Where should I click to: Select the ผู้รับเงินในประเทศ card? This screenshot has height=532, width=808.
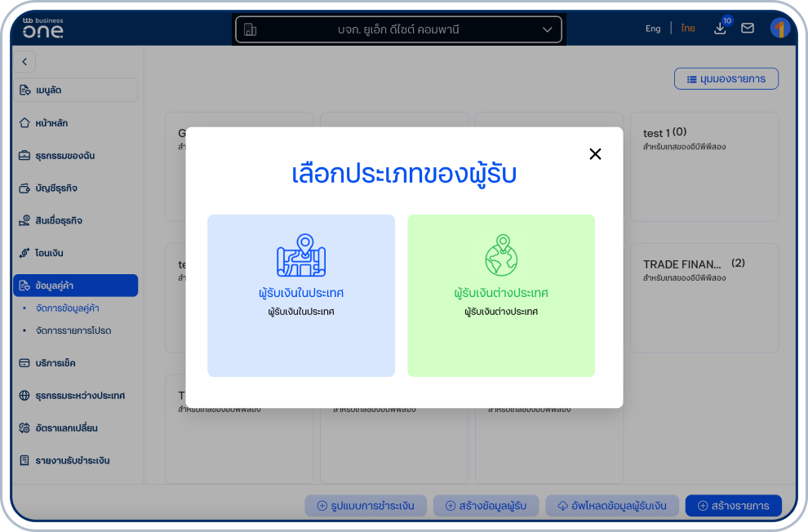click(300, 295)
